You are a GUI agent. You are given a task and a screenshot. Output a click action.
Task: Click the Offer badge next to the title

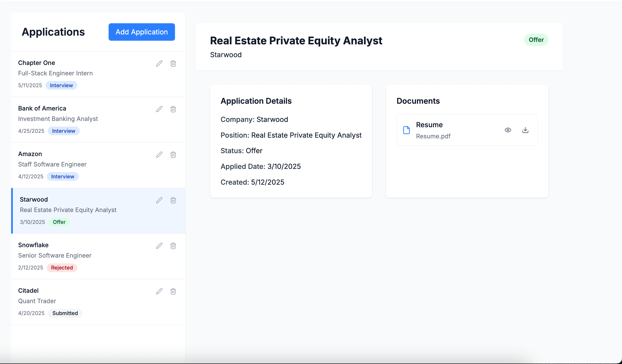click(536, 40)
